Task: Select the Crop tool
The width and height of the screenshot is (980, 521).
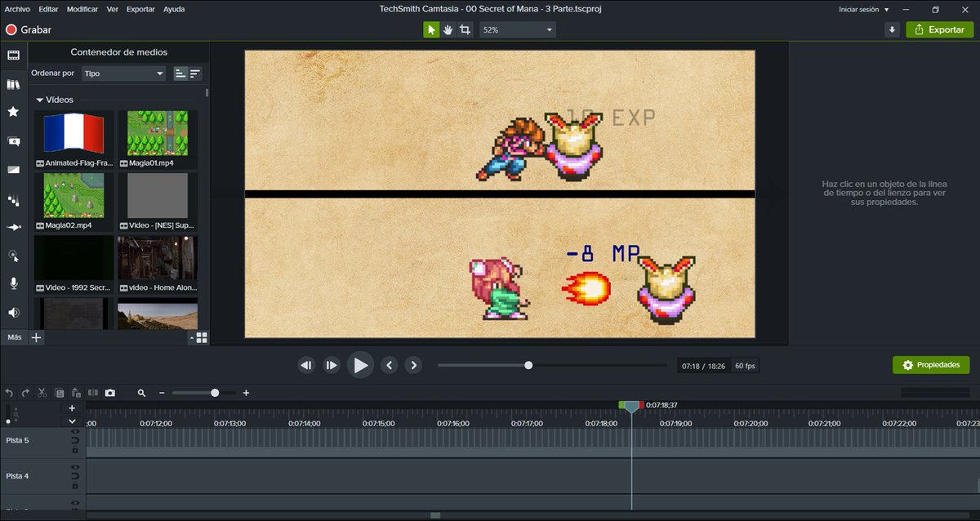Action: tap(465, 29)
